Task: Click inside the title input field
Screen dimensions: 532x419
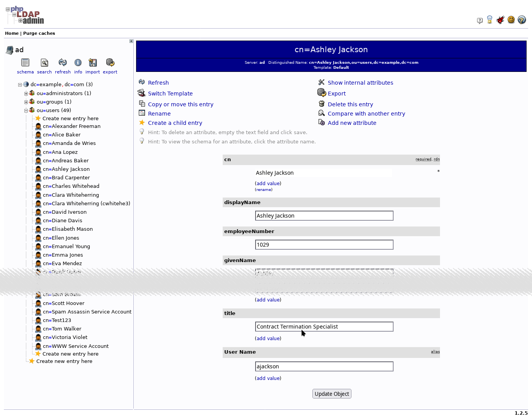Action: pos(324,327)
